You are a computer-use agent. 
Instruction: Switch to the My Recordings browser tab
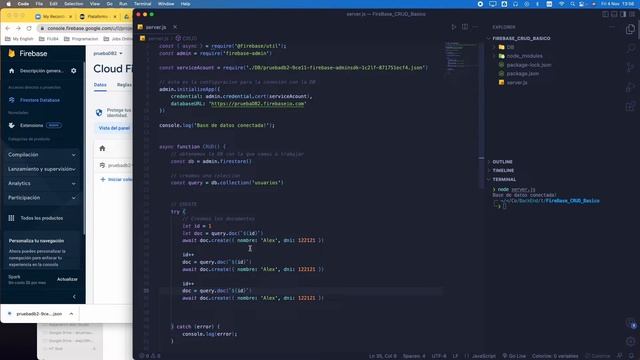53,17
